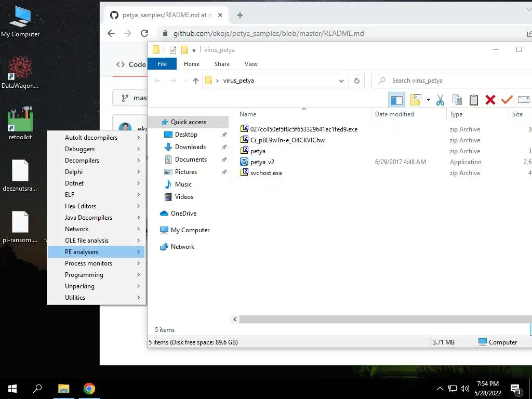The height and width of the screenshot is (399, 532).
Task: Click the Rename toolbar icon
Action: [524, 100]
